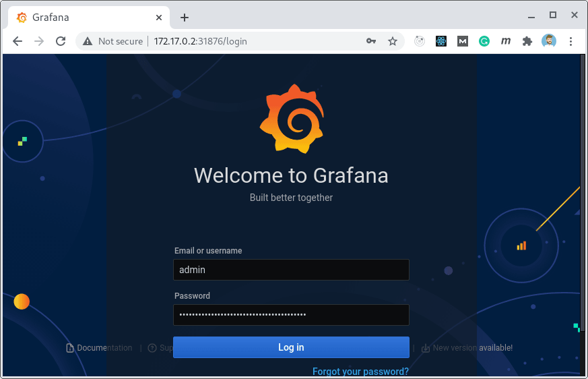Open saved passwords key icon
Screen dimensions: 588x379
[x=371, y=41]
